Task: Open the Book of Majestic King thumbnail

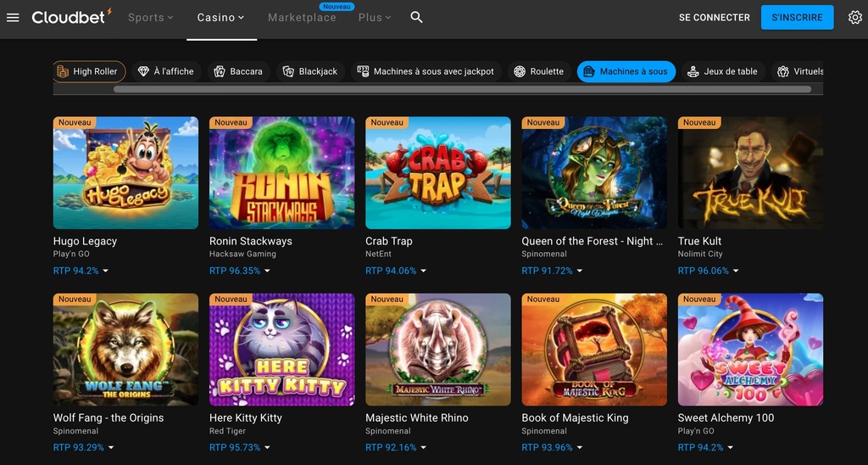Action: [594, 350]
